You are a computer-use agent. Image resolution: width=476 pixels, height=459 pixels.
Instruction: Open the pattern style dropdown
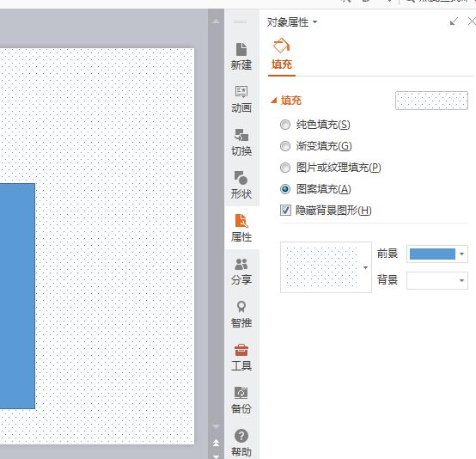(365, 267)
